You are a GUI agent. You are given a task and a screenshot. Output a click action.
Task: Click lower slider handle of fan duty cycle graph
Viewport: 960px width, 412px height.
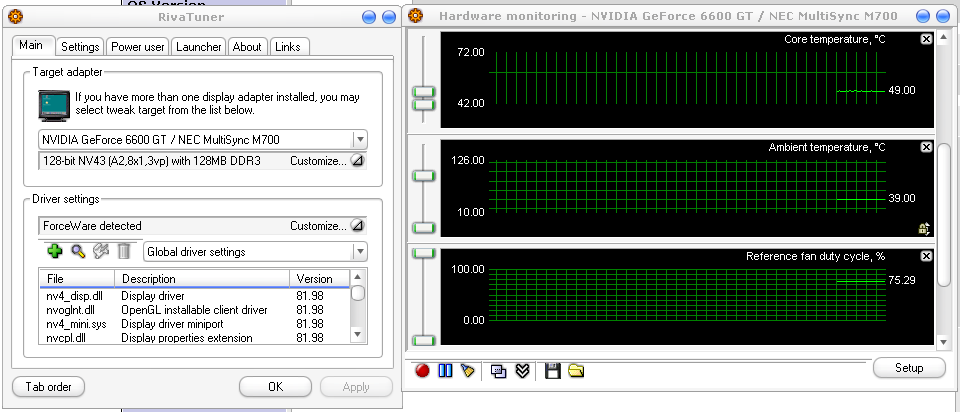424,341
